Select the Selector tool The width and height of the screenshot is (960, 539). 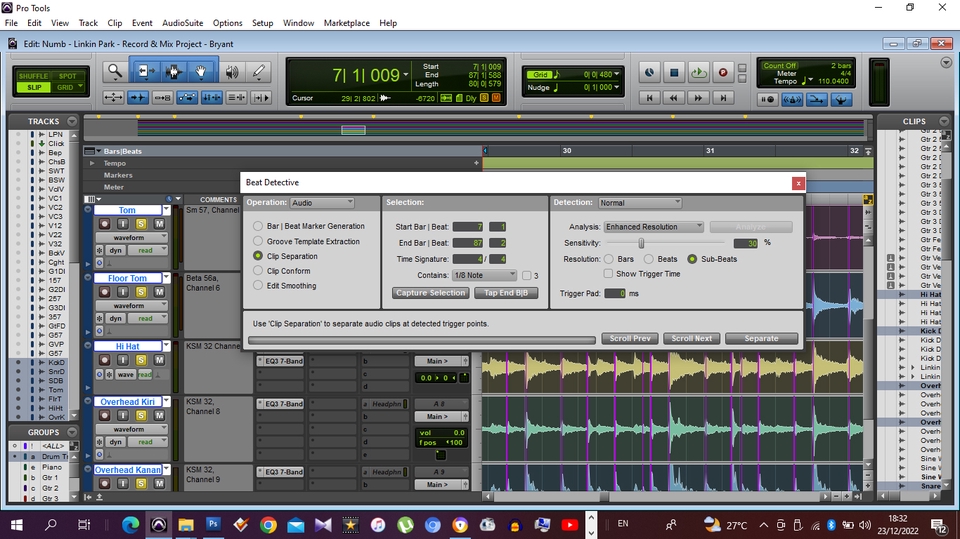173,72
